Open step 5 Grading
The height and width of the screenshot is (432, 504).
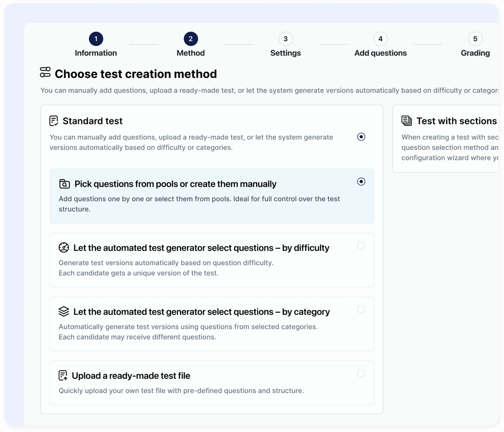[475, 39]
